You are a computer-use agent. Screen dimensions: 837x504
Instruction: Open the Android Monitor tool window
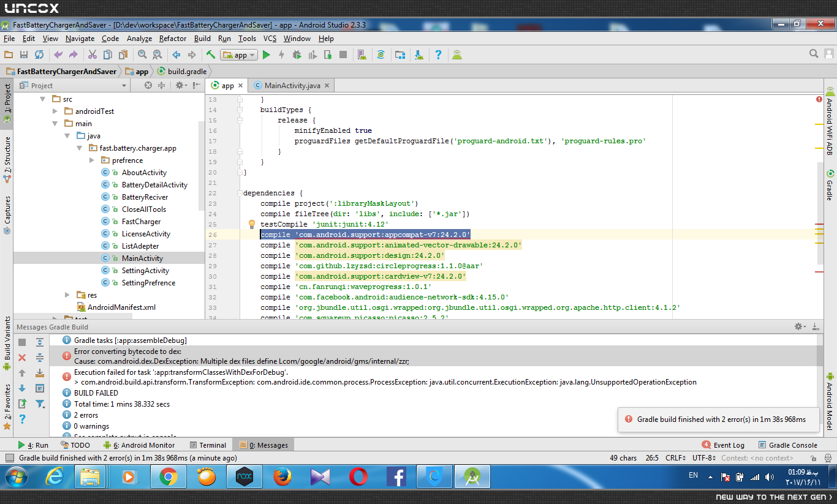pos(139,445)
